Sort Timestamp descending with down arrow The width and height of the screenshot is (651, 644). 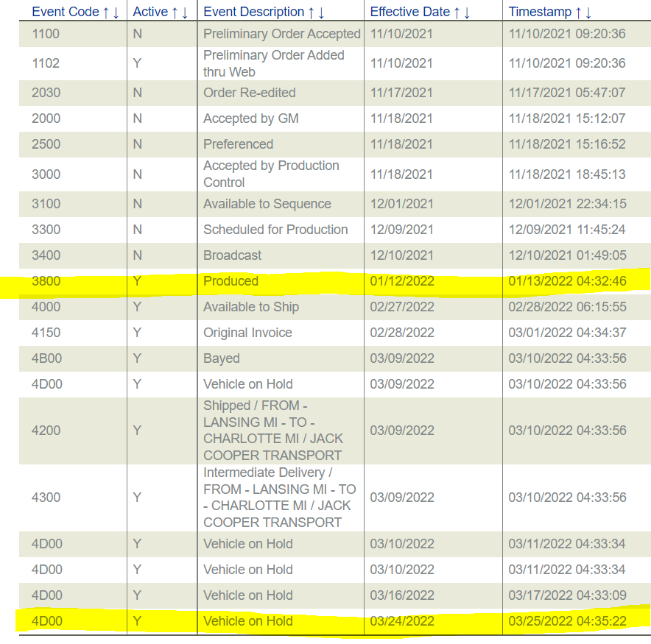pos(588,12)
